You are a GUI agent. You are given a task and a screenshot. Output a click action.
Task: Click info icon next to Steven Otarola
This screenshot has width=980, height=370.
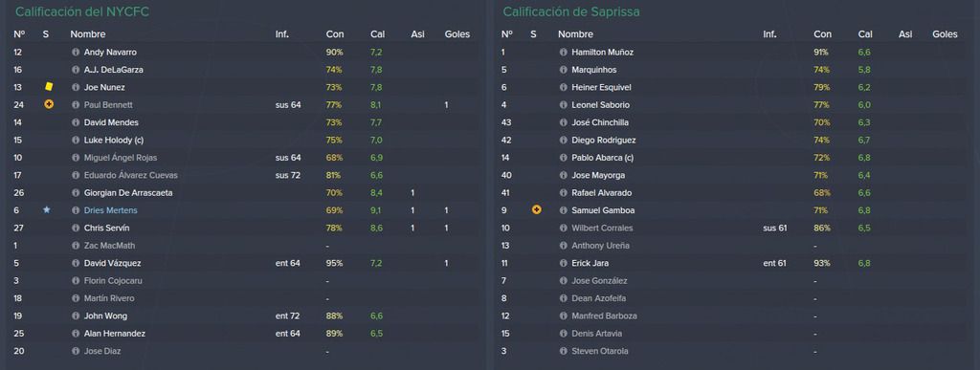click(563, 351)
